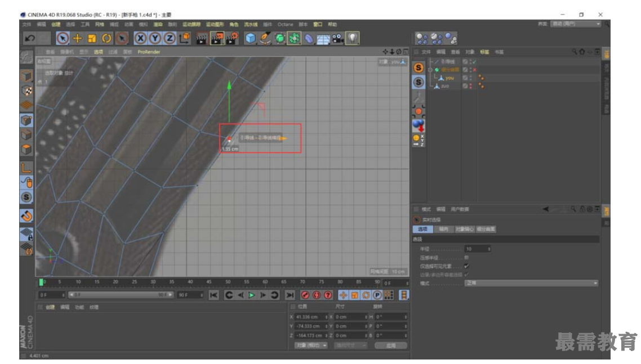The height and width of the screenshot is (364, 641).
Task: Go to end of animation
Action: click(290, 295)
